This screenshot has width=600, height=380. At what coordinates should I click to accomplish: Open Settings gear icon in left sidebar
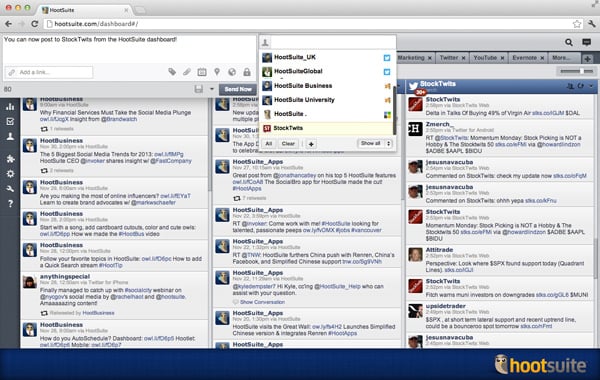coord(10,174)
